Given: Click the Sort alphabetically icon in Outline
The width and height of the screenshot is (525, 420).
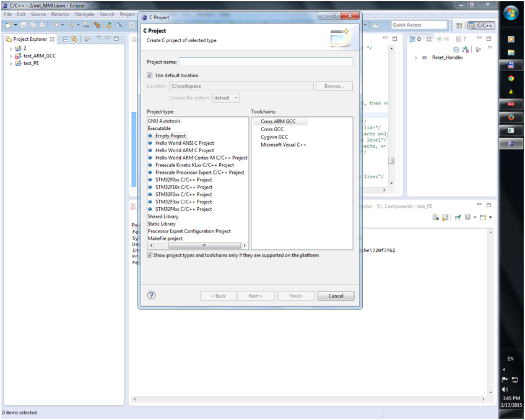Looking at the screenshot, I should click(466, 49).
